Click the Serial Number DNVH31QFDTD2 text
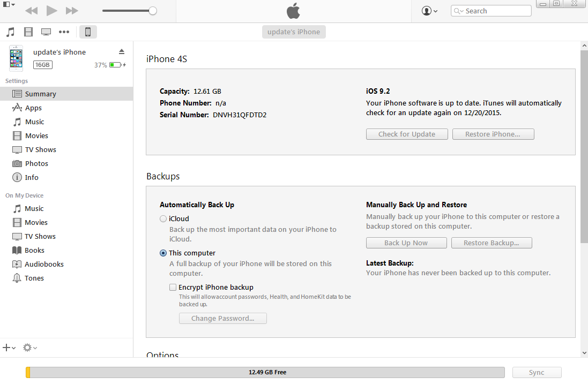The height and width of the screenshot is (385, 588). [213, 115]
